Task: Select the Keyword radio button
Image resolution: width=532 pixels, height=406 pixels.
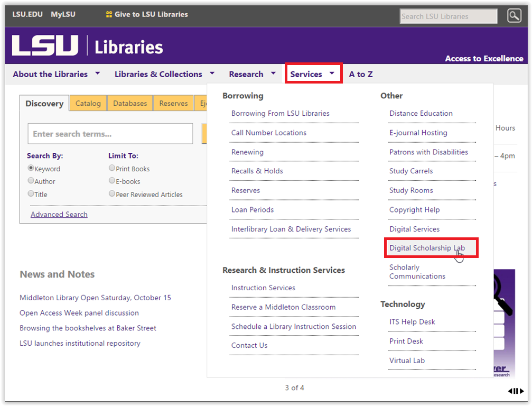Action: 31,168
